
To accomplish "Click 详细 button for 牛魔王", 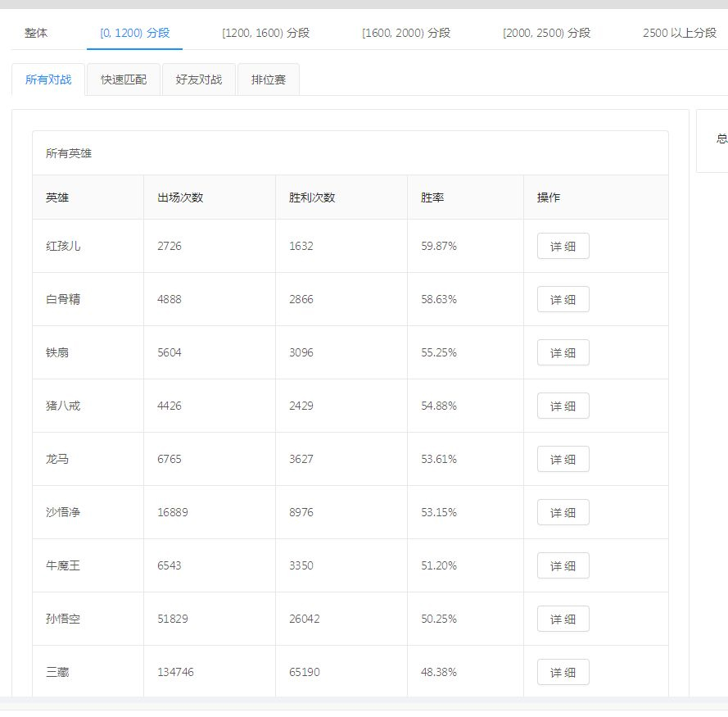I will tap(563, 565).
